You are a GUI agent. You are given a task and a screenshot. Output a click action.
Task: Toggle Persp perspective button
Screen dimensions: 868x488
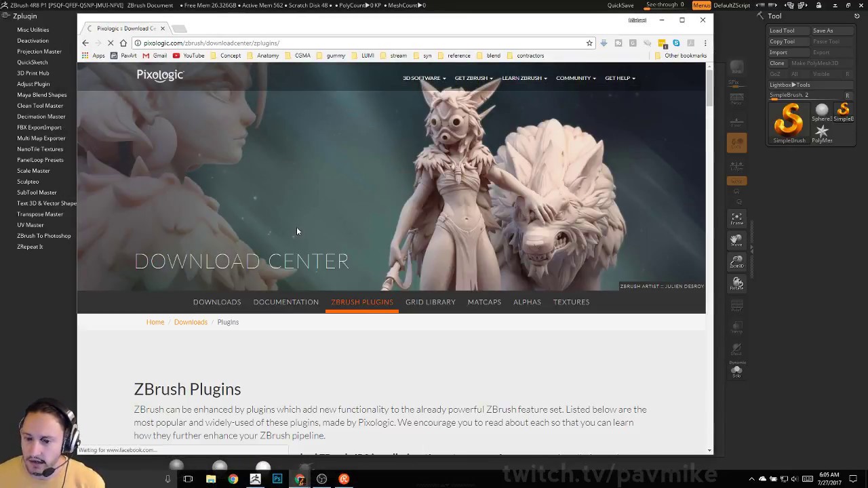point(736,100)
